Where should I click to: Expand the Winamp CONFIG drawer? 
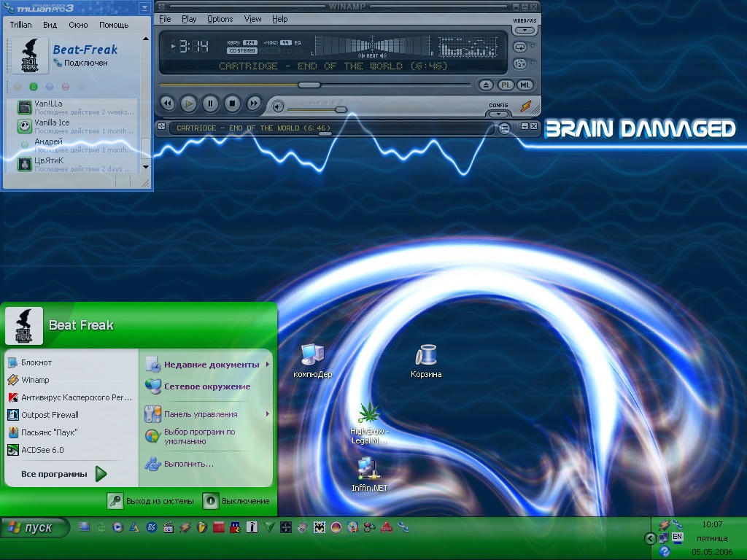(x=498, y=114)
